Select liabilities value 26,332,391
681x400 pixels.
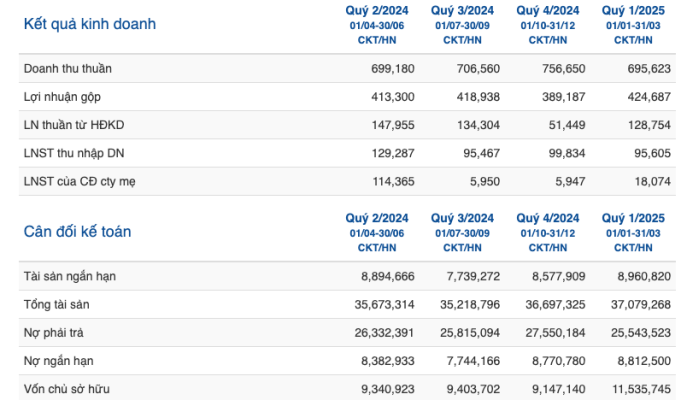pos(384,333)
